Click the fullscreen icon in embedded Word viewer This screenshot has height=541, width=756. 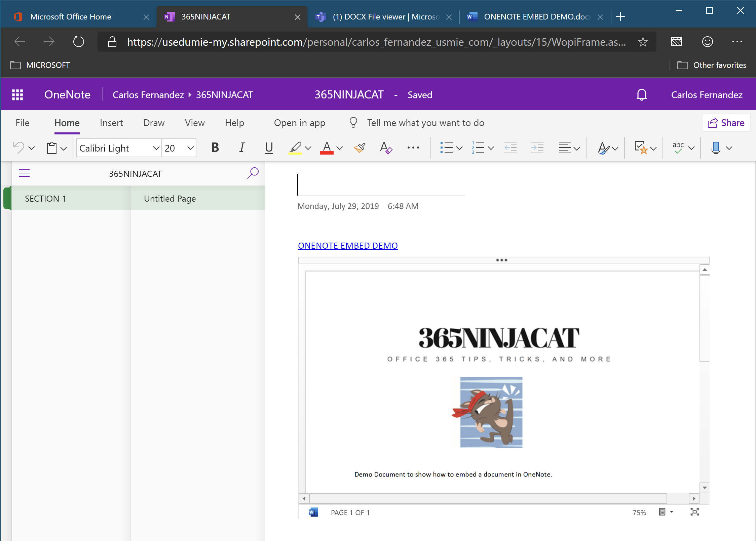click(x=694, y=512)
